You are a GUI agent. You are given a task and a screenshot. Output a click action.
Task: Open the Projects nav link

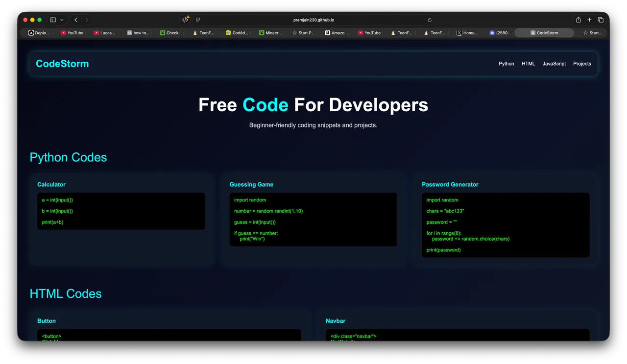pyautogui.click(x=582, y=64)
